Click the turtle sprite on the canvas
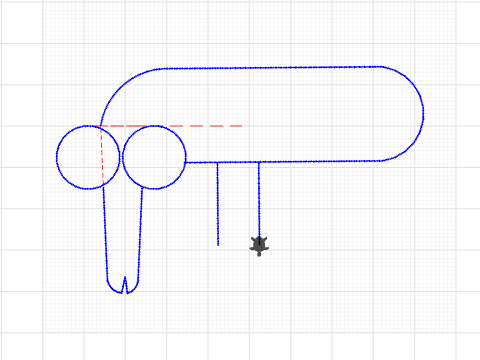The height and width of the screenshot is (360, 480). tap(259, 246)
